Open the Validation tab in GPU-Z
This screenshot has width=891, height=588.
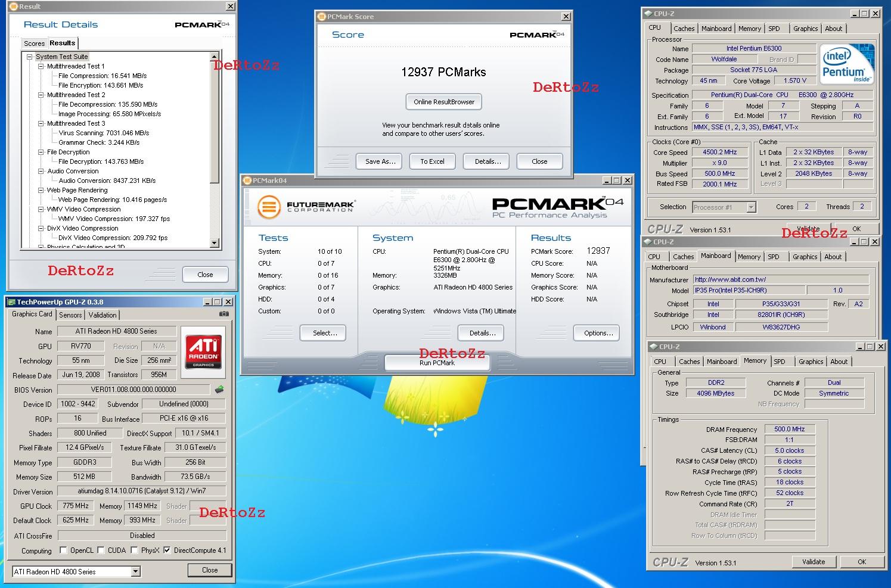(103, 315)
